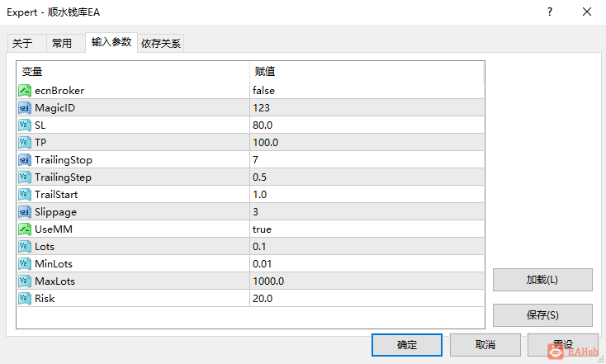Edit the TP value 100.0
606x364 pixels.
click(x=367, y=143)
